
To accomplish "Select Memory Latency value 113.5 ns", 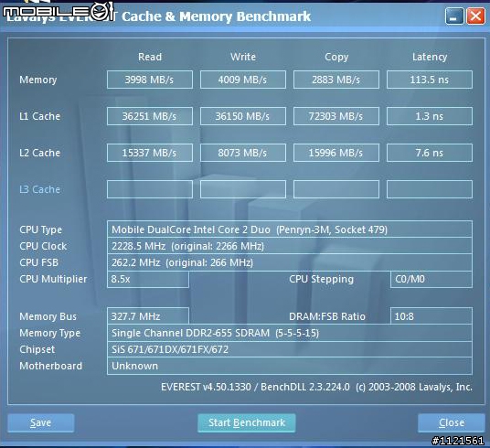I will (x=430, y=80).
